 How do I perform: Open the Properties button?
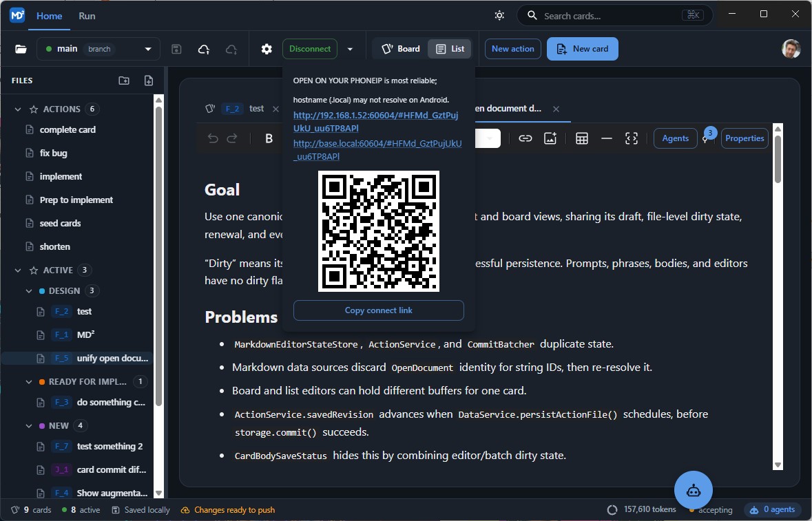744,138
